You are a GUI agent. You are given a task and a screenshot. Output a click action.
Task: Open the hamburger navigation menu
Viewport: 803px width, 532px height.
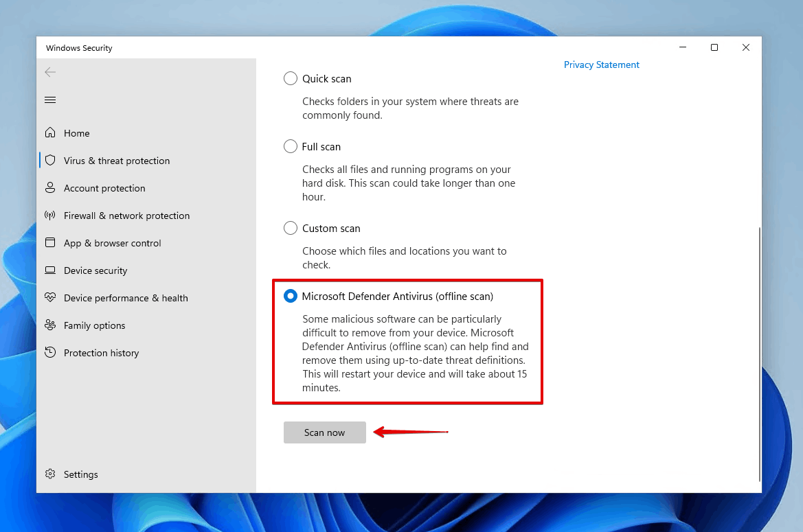coord(50,100)
